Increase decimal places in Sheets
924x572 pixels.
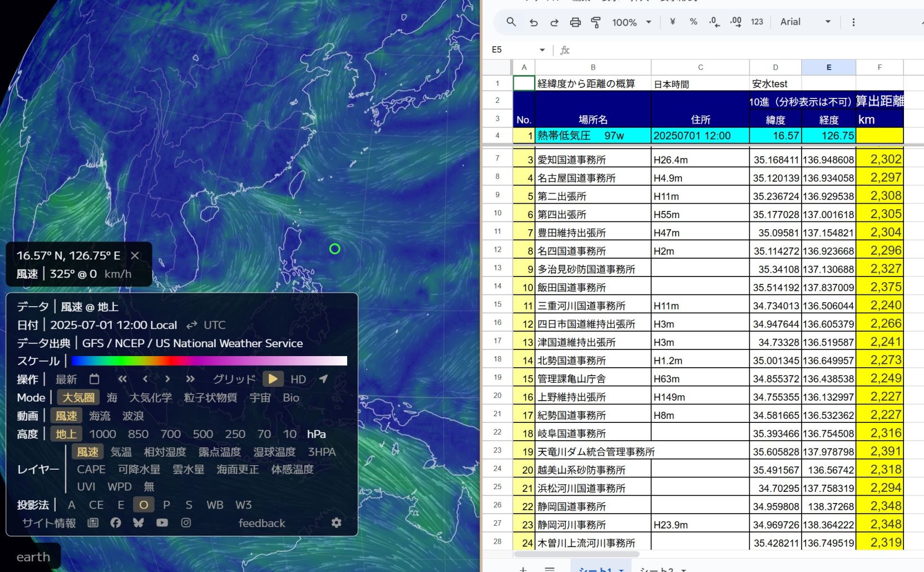point(735,22)
